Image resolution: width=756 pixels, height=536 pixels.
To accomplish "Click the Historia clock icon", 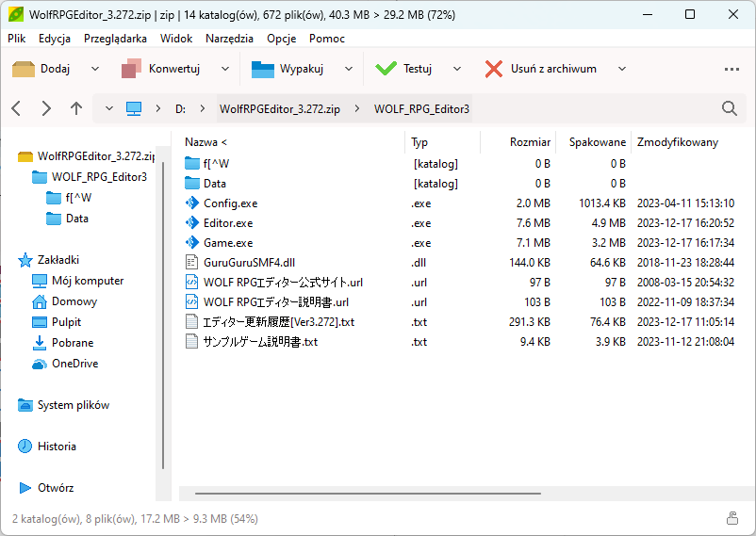I will [x=25, y=447].
